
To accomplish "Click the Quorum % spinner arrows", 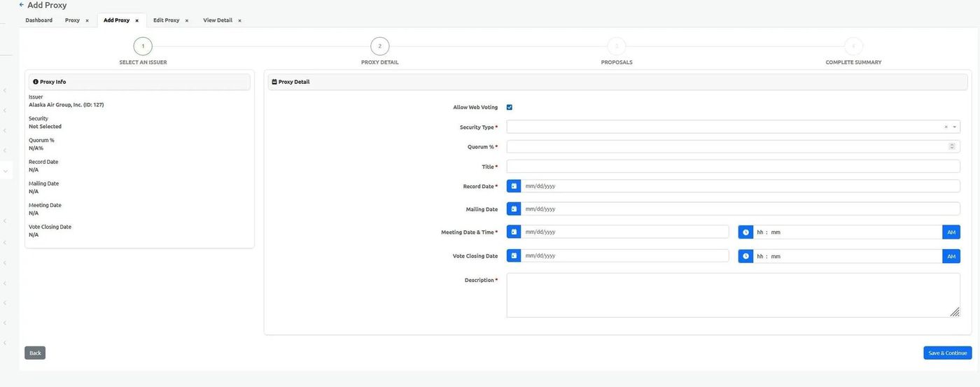I will tap(951, 146).
